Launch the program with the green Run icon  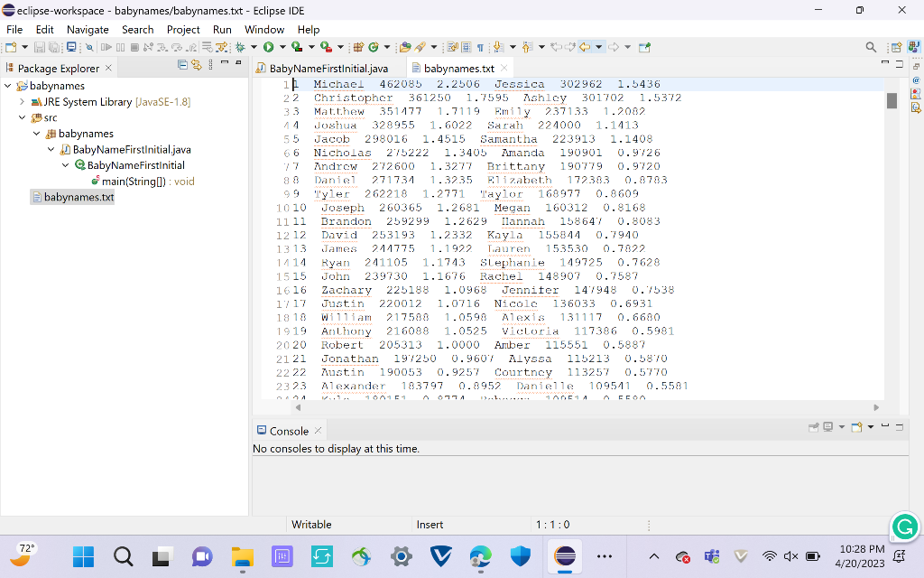(268, 46)
